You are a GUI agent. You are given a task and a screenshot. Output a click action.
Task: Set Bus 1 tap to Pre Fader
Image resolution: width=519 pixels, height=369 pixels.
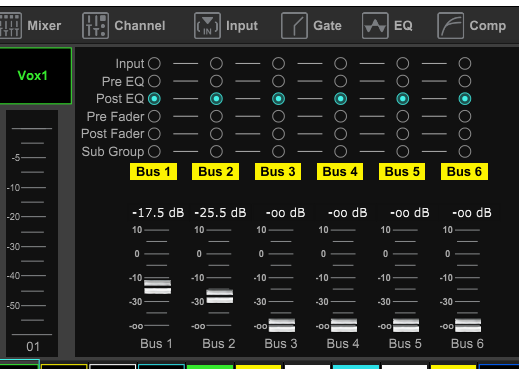tap(154, 116)
